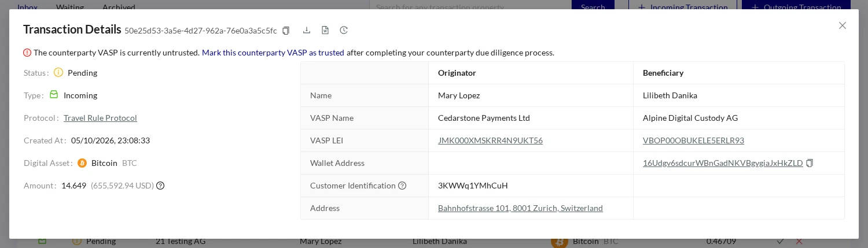This screenshot has width=868, height=248.
Task: Click beneficiary name Lilibeth Danika in table
Action: click(x=670, y=95)
